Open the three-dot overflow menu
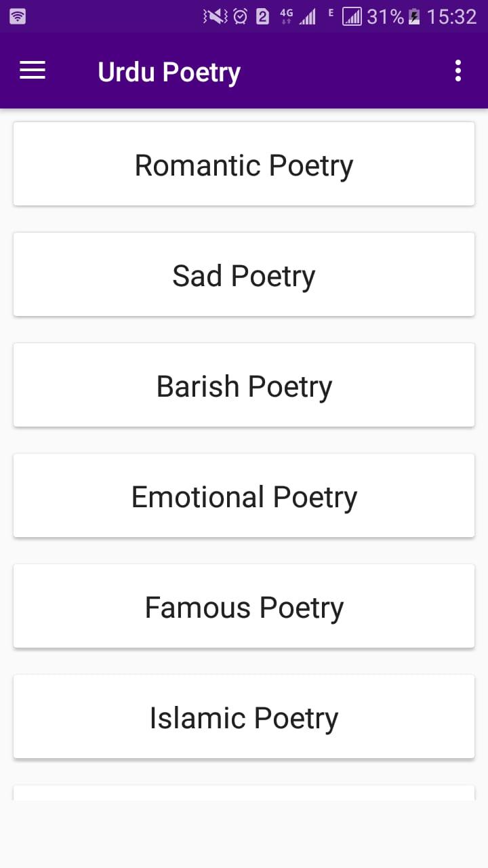Screen dimensions: 488x868 point(458,71)
